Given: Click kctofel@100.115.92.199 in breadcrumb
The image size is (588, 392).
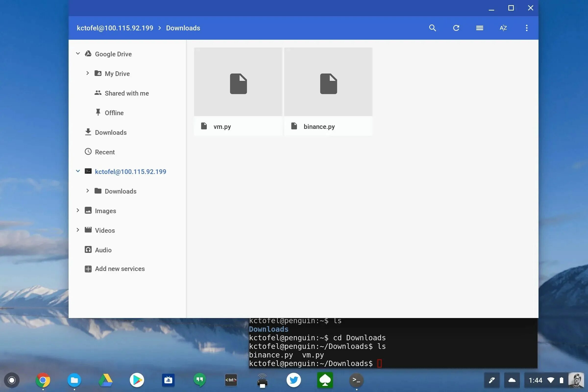Looking at the screenshot, I should [x=115, y=28].
